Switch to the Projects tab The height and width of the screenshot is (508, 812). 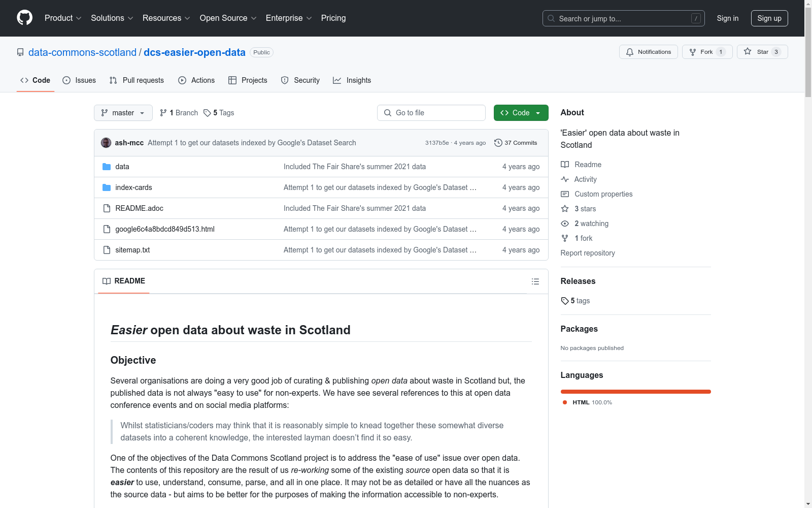248,80
